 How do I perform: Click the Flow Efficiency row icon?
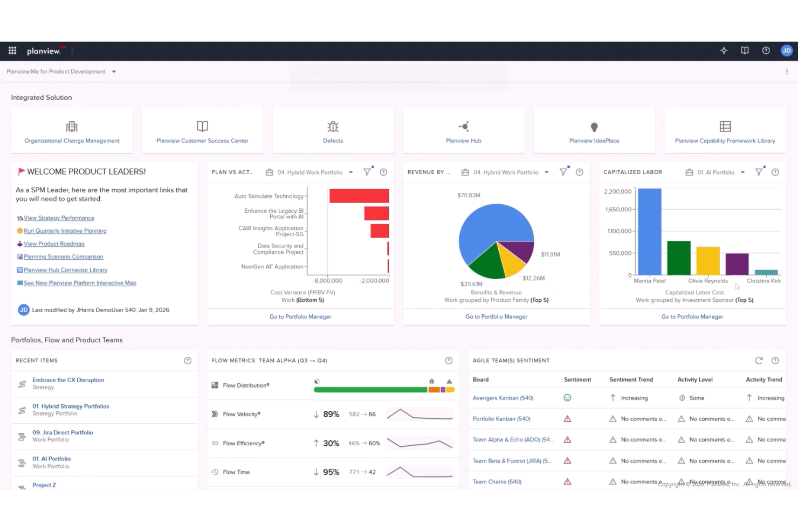[x=215, y=443]
